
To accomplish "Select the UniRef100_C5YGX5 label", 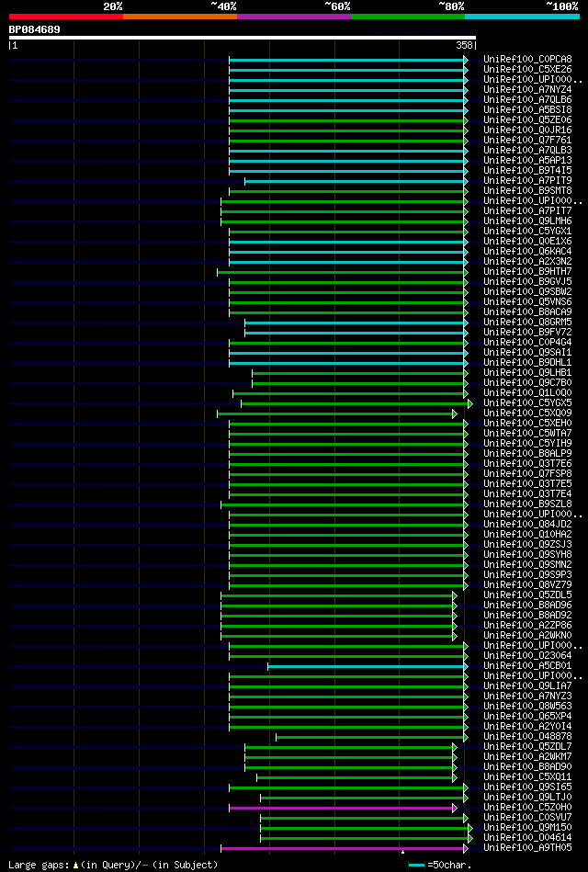I will 527,403.
